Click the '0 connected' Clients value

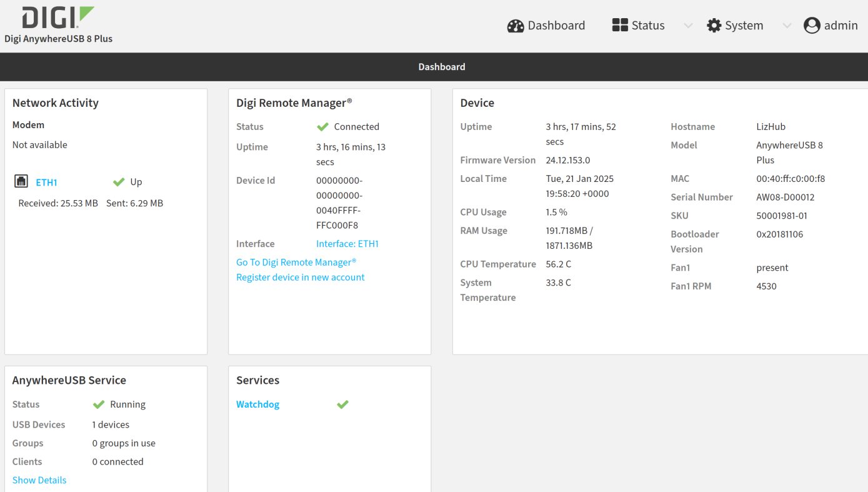pyautogui.click(x=117, y=462)
